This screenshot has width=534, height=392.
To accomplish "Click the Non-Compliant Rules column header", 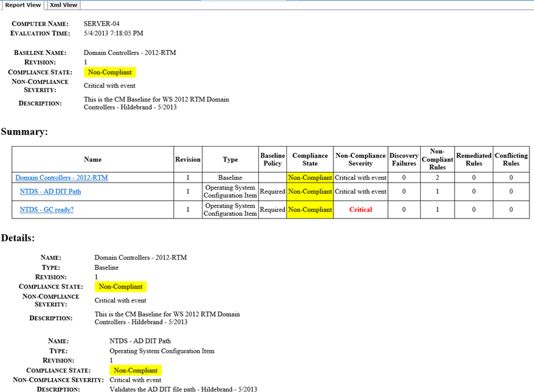I will 437,159.
